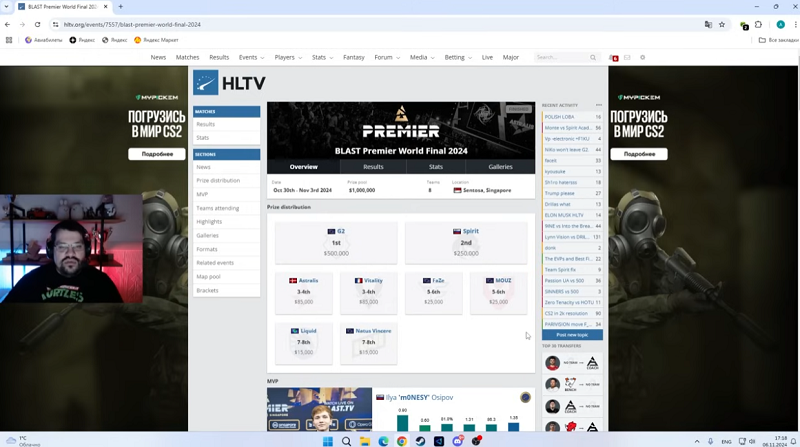The height and width of the screenshot is (447, 800).
Task: Open Discord from the taskbar
Action: point(458,441)
